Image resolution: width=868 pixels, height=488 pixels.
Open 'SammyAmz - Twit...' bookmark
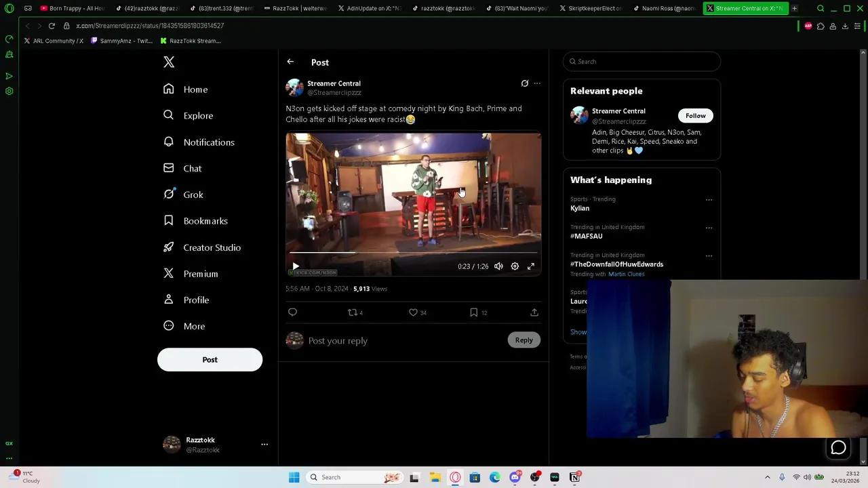tap(122, 41)
